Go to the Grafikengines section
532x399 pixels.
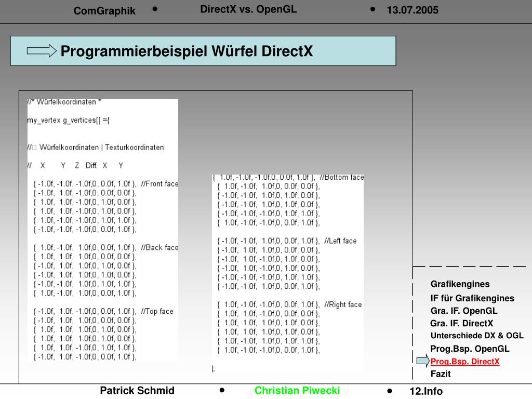click(x=460, y=284)
